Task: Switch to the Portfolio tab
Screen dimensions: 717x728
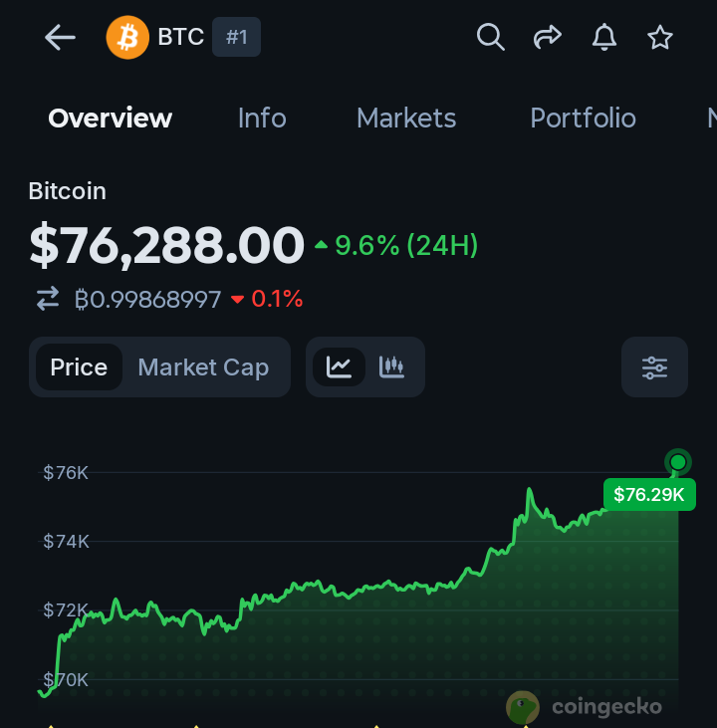Action: 583,118
